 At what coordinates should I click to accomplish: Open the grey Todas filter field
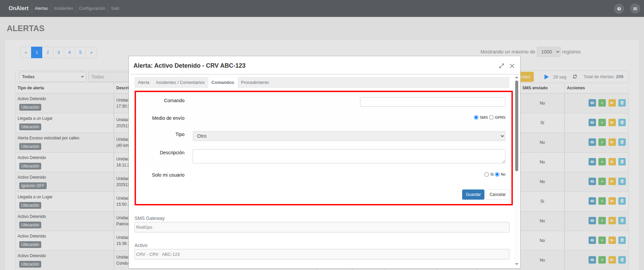click(109, 77)
